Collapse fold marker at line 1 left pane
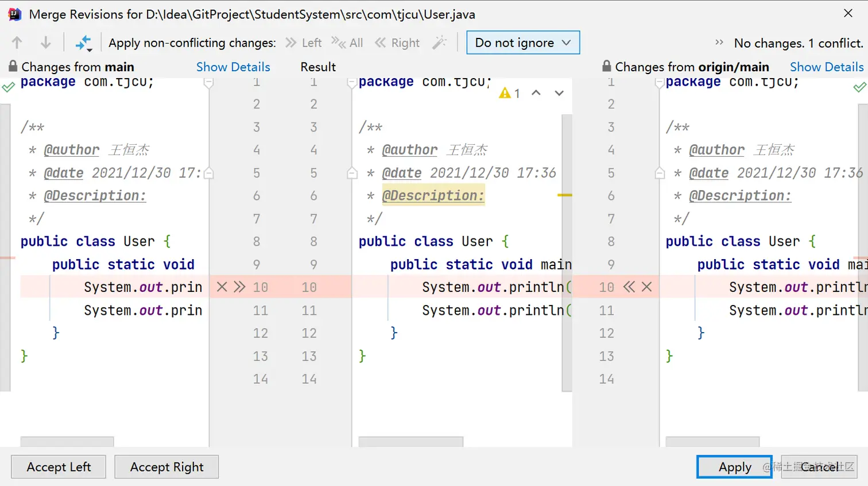Viewport: 868px width, 486px height. [209, 83]
